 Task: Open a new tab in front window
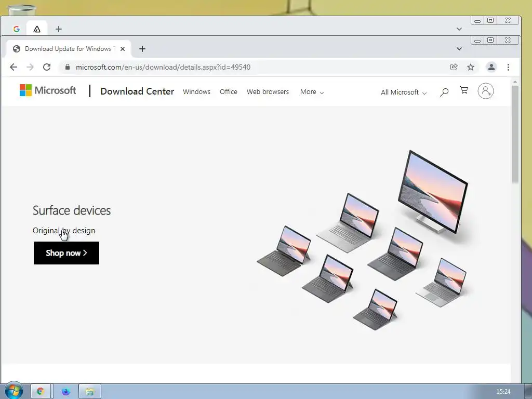point(142,49)
